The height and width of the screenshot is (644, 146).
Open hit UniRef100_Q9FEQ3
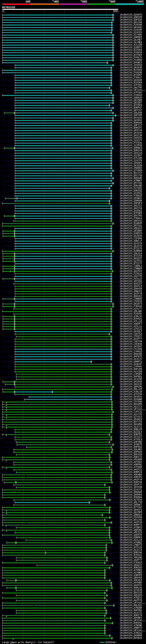click(x=131, y=20)
